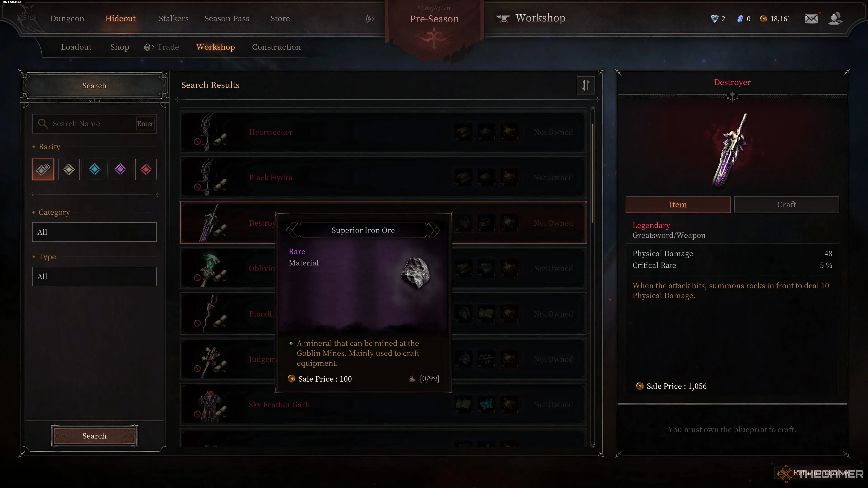The width and height of the screenshot is (868, 488).
Task: Select the red legendary rarity swatch
Action: pos(146,169)
